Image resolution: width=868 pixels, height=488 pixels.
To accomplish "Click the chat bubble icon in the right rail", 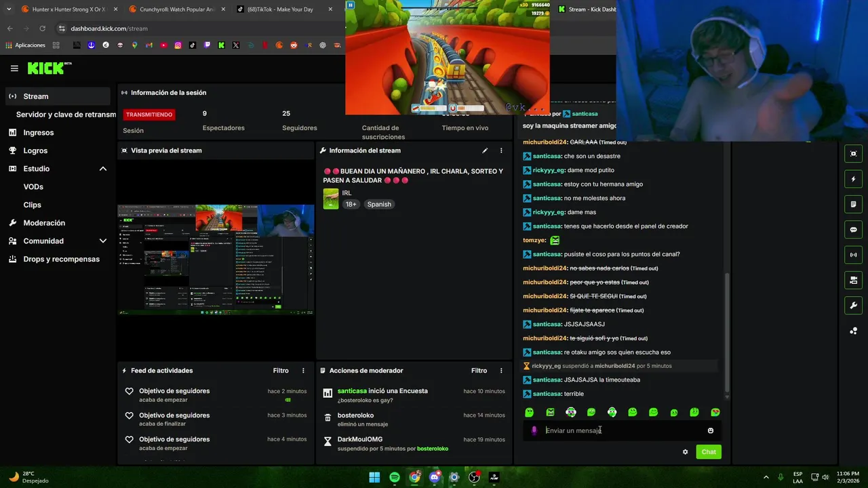I will [x=853, y=230].
